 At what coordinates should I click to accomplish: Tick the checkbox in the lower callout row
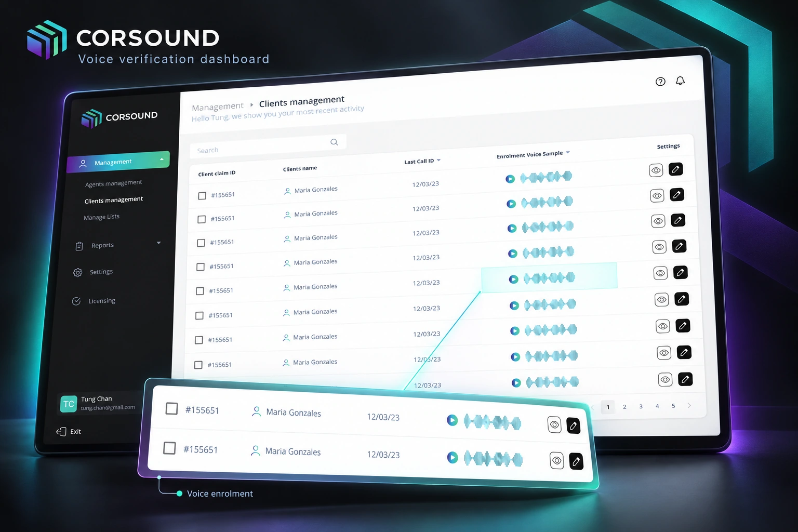169,448
